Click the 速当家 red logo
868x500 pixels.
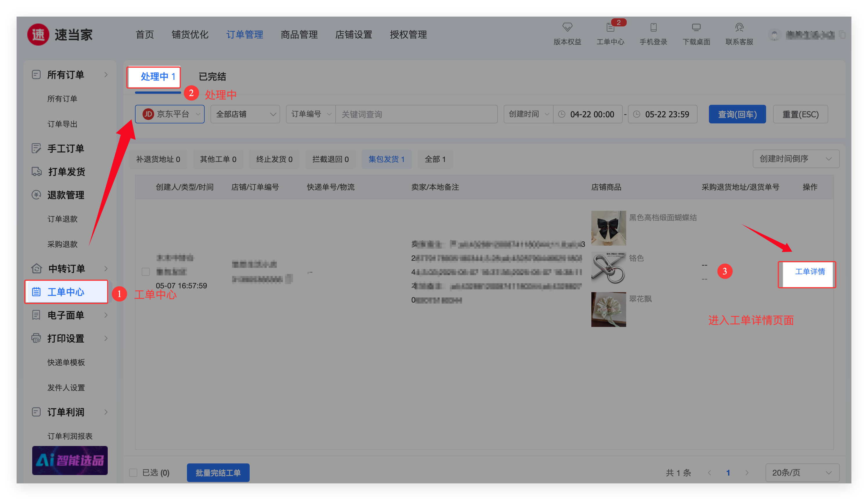[x=38, y=35]
